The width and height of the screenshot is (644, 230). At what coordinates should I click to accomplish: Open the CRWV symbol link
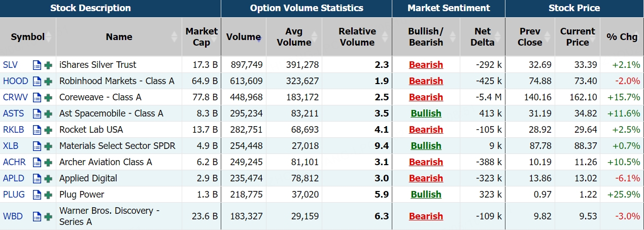(x=15, y=97)
